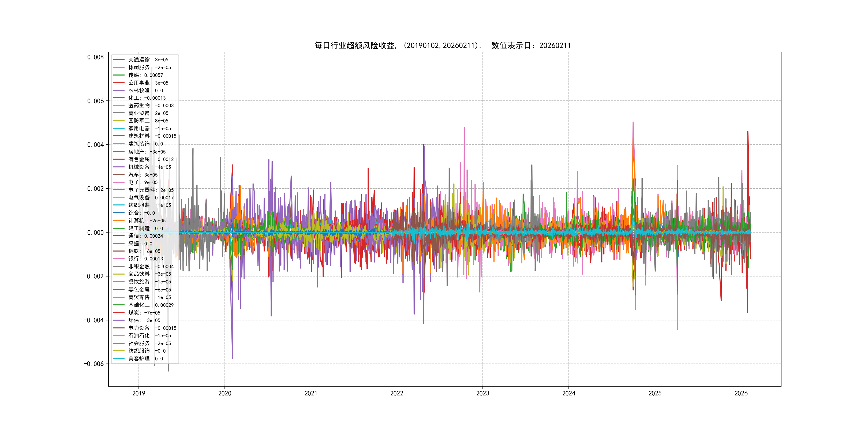Click the 2019 x-axis tick label
This screenshot has height=434, width=868.
[x=139, y=393]
